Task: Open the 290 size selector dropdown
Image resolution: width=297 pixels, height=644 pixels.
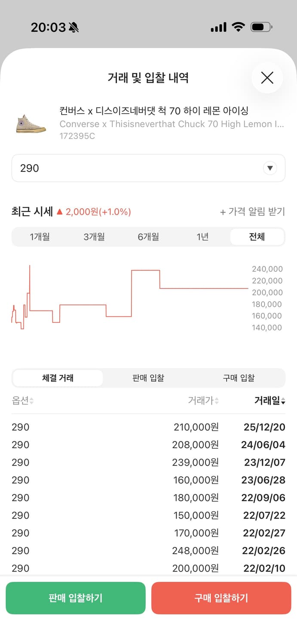Action: click(148, 168)
